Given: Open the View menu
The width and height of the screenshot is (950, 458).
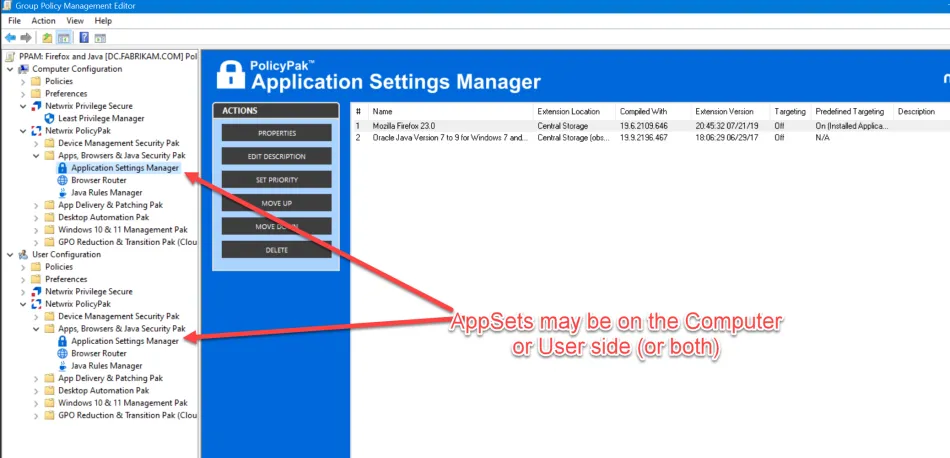Looking at the screenshot, I should 75,20.
